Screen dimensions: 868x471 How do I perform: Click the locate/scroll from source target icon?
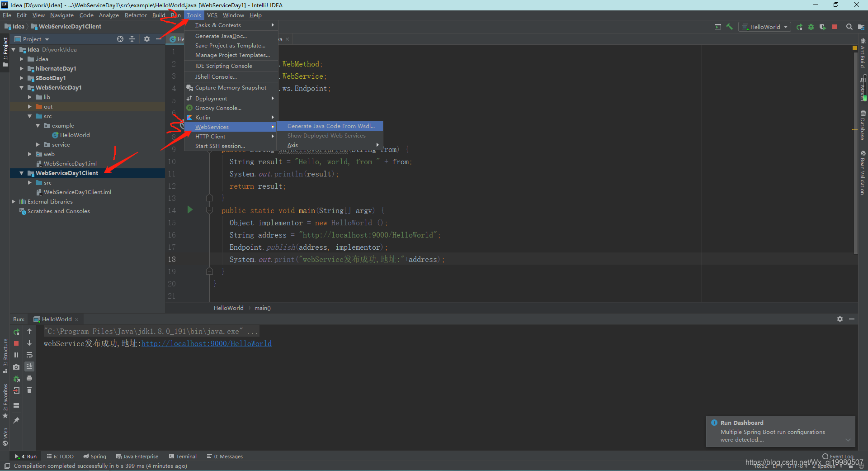(x=120, y=39)
